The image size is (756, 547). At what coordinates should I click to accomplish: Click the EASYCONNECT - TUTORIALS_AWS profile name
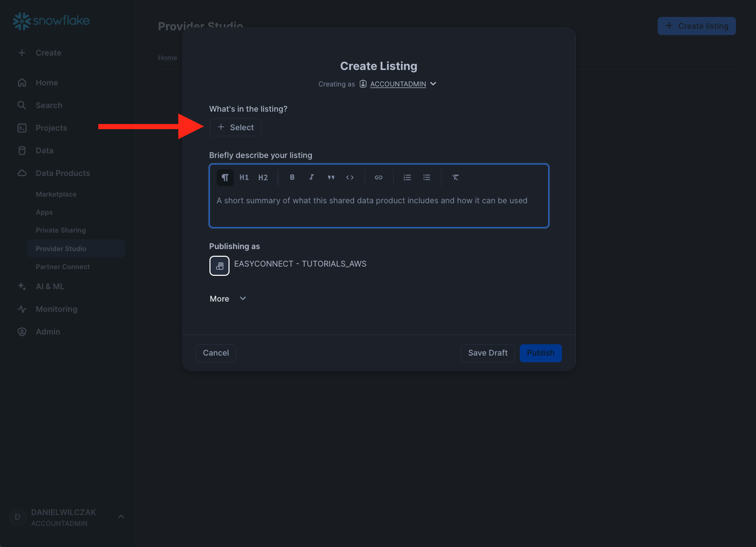coord(301,264)
